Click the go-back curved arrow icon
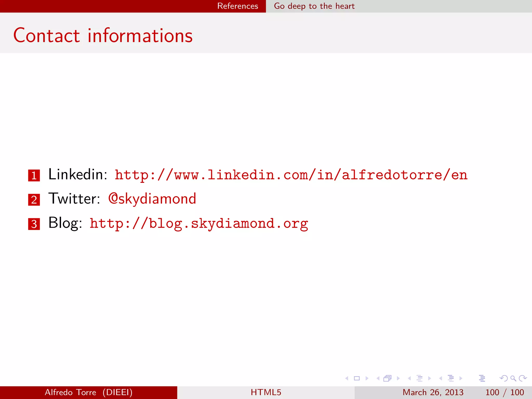 [x=503, y=378]
